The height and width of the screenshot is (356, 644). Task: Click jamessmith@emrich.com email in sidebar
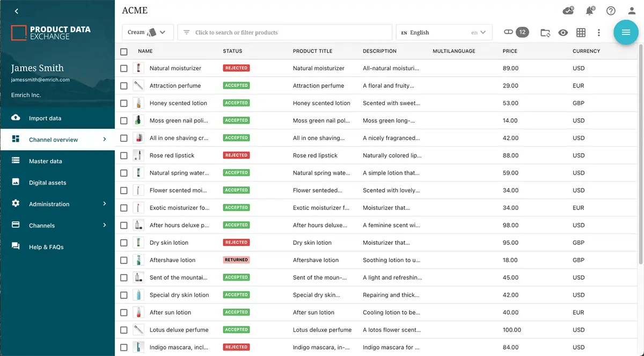[x=40, y=80]
